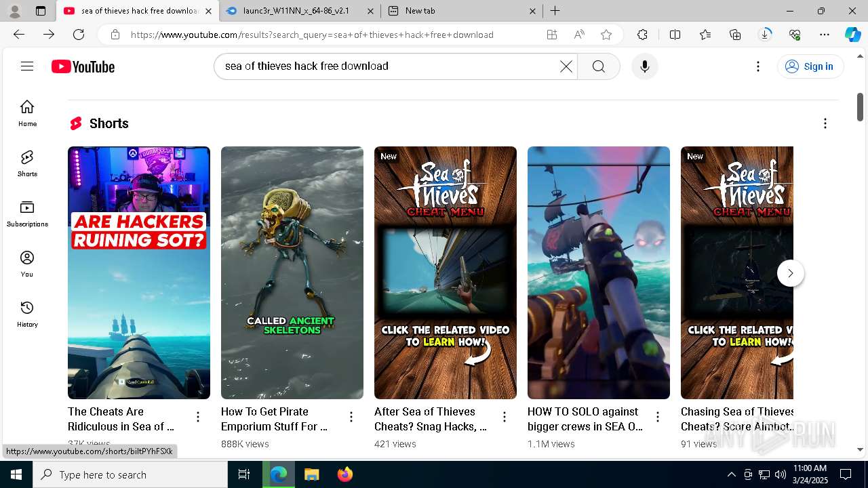
Task: Open the Downloads toolbar icon
Action: click(765, 35)
